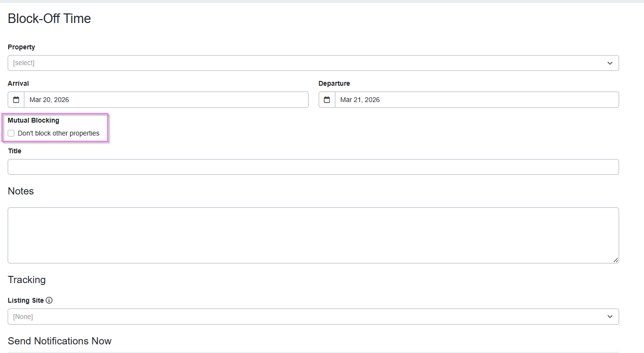644x353 pixels.
Task: Click the Mutual Blocking label
Action: pos(33,120)
